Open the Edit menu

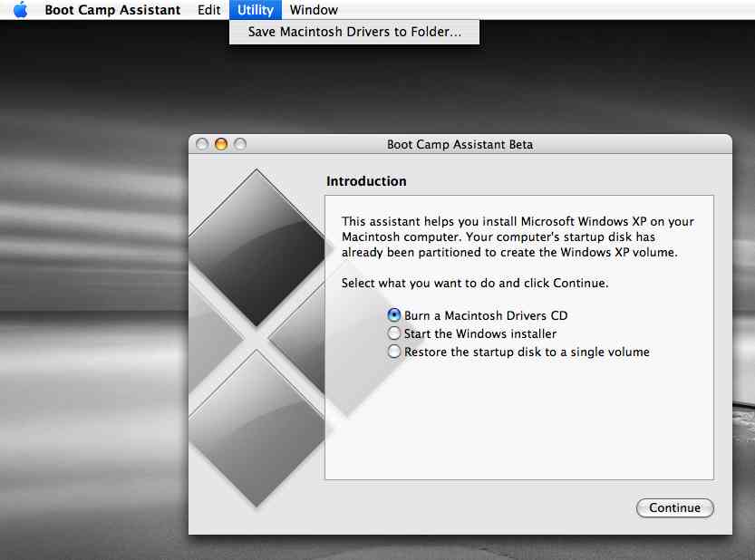209,10
